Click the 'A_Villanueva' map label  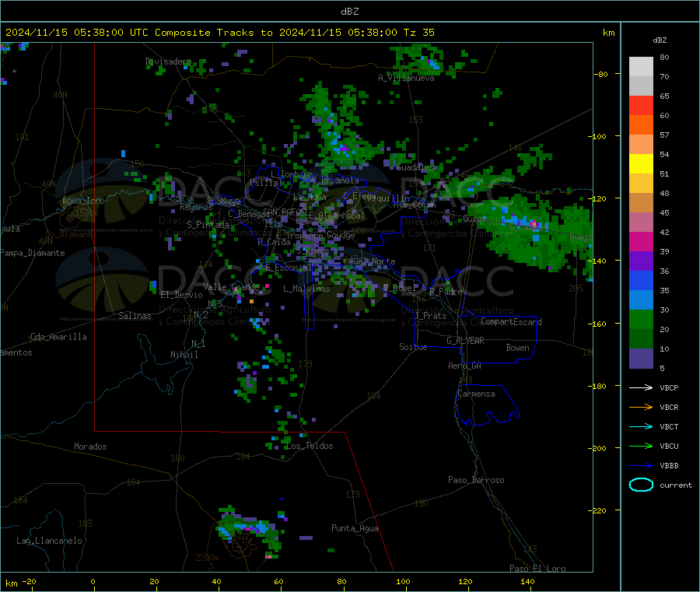coord(406,78)
